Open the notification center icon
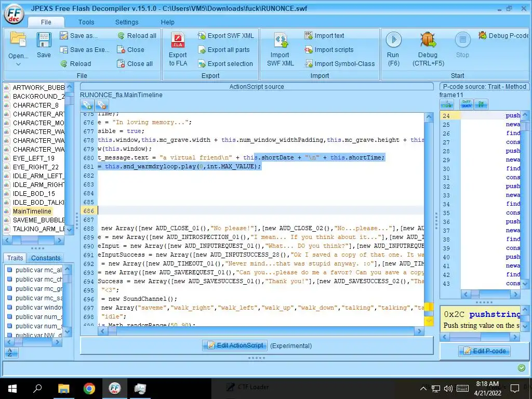Viewport: 532px width, 399px height. click(515, 389)
